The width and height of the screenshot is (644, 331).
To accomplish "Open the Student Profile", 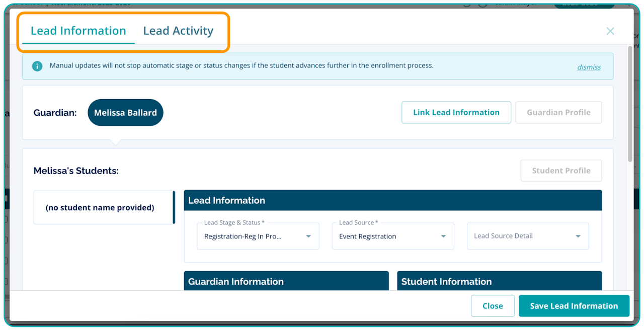I will [x=561, y=171].
